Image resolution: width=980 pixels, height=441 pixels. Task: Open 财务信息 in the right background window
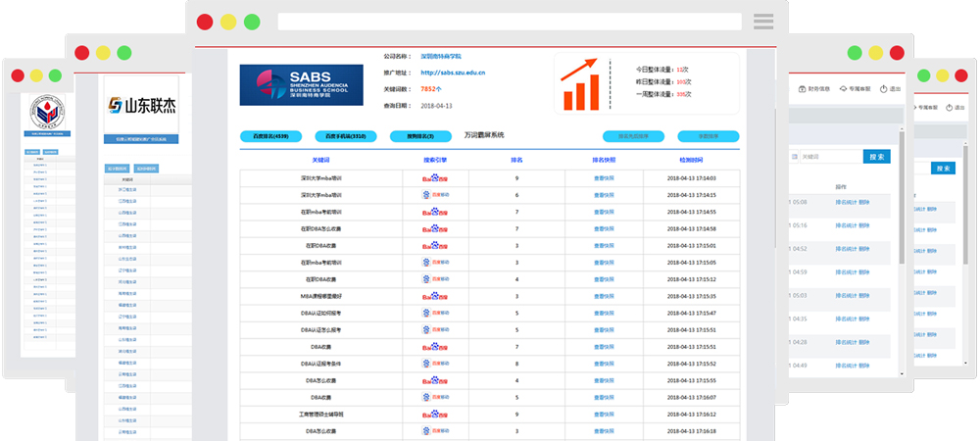(x=814, y=89)
